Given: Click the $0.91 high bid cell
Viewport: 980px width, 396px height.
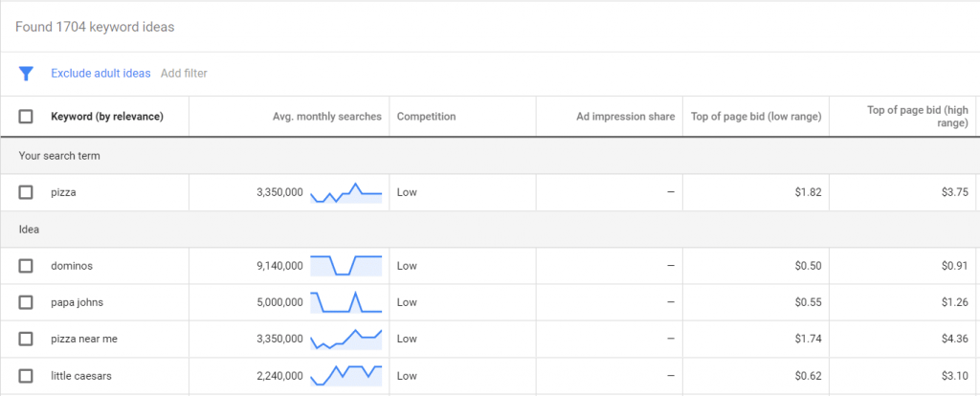Looking at the screenshot, I should [x=955, y=266].
